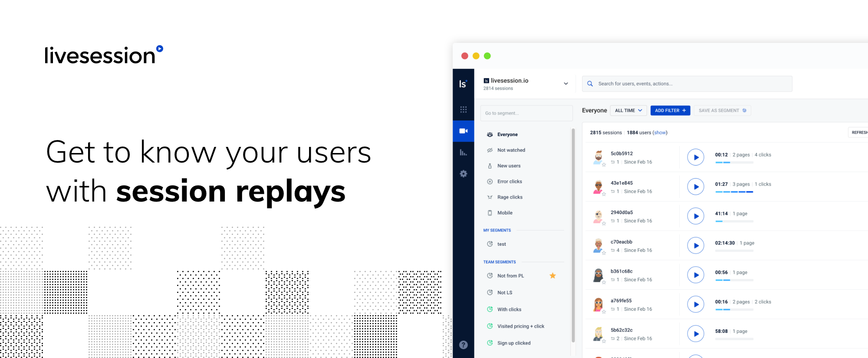Play session 5c0b5912
Viewport: 868px width, 358px height.
696,157
